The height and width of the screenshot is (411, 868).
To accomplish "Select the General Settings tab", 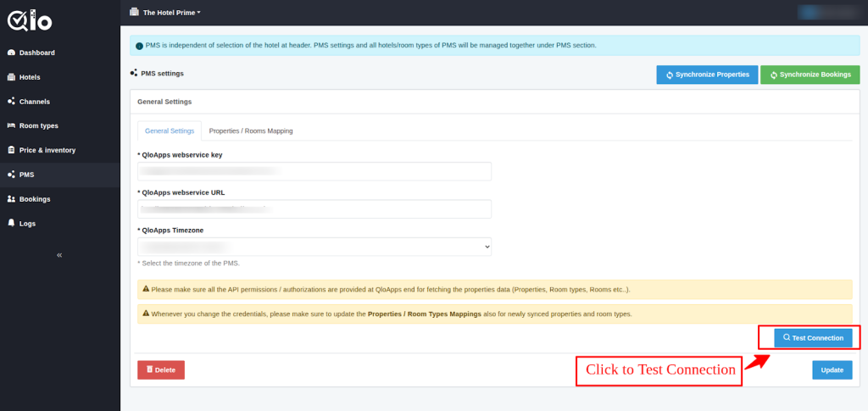I will (x=170, y=131).
